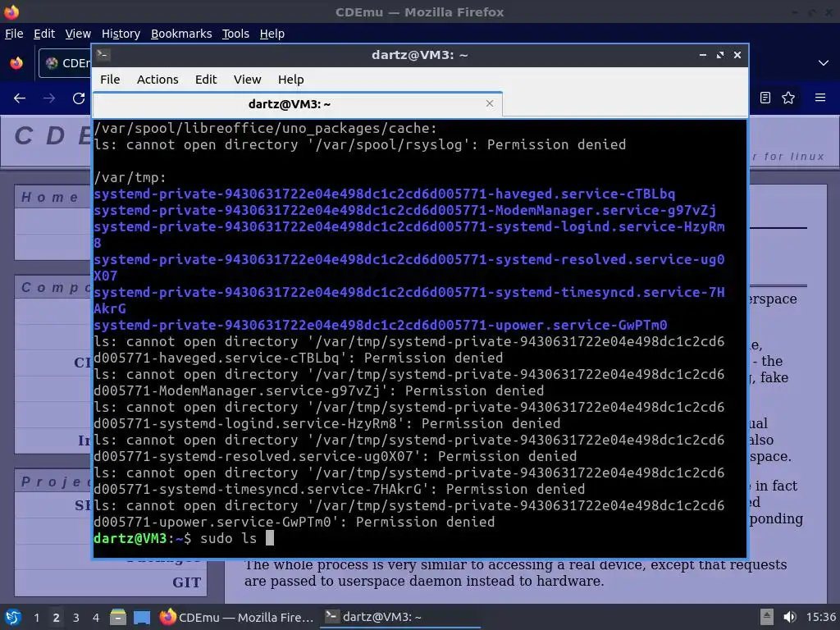Open GIT link in CDEmu sidebar

point(186,582)
